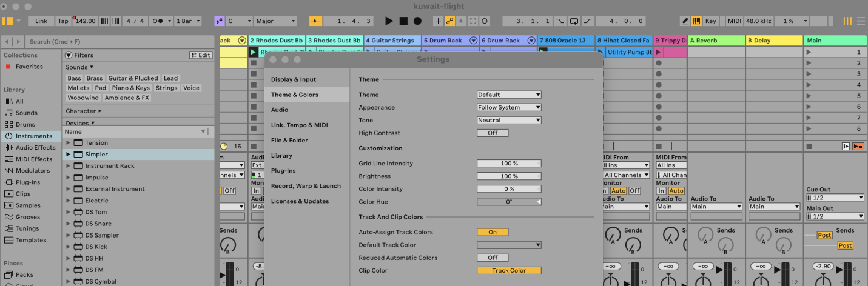The height and width of the screenshot is (286, 868).
Task: Toggle the Follow playback arrow icon
Action: click(x=316, y=21)
